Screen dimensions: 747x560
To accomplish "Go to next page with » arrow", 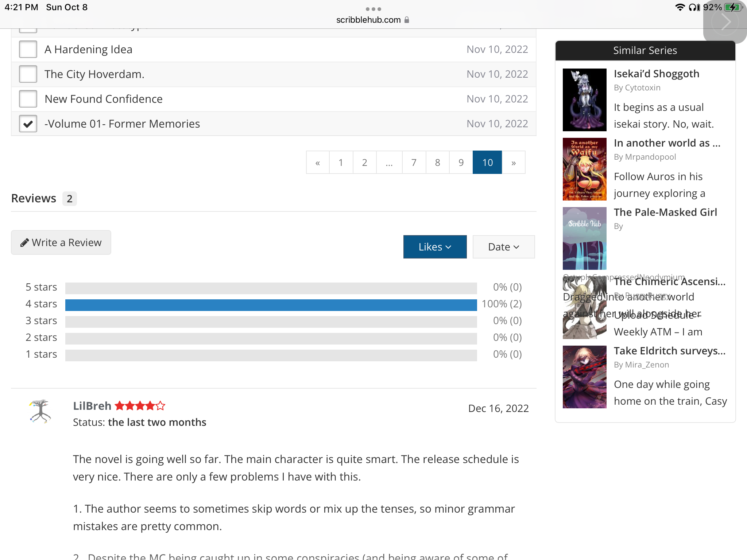I will [513, 163].
